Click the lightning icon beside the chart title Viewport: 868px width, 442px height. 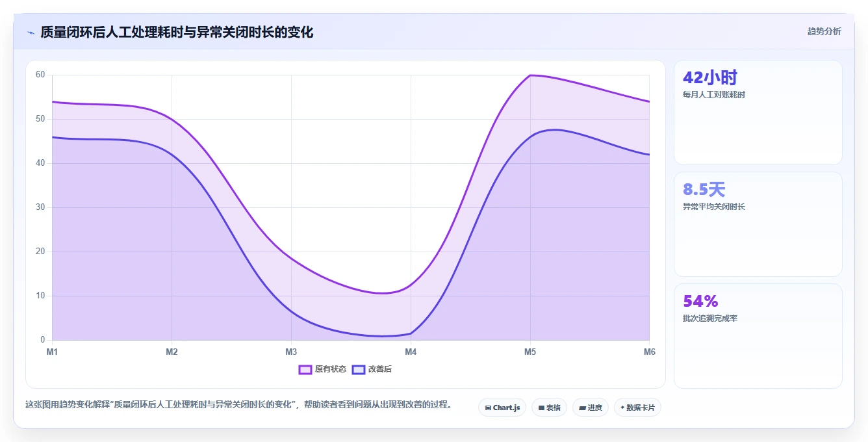point(31,32)
